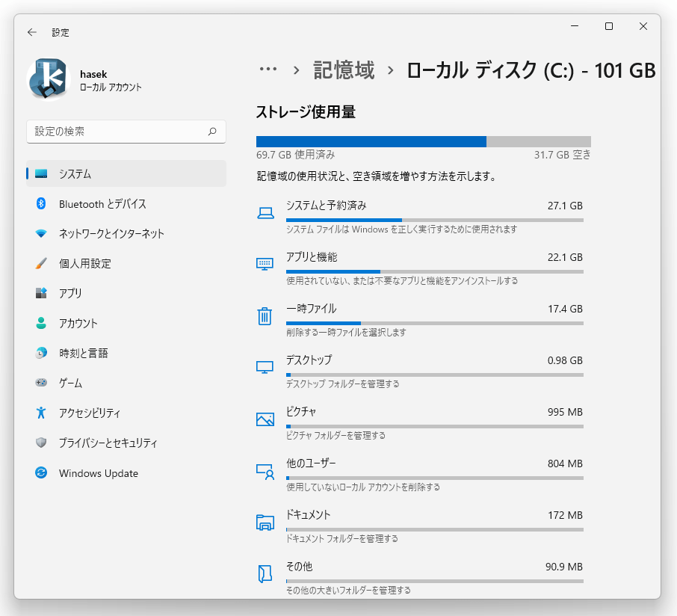Screen dimensions: 677x616
Task: Click the アプリ icon in sidebar
Action: coord(41,293)
